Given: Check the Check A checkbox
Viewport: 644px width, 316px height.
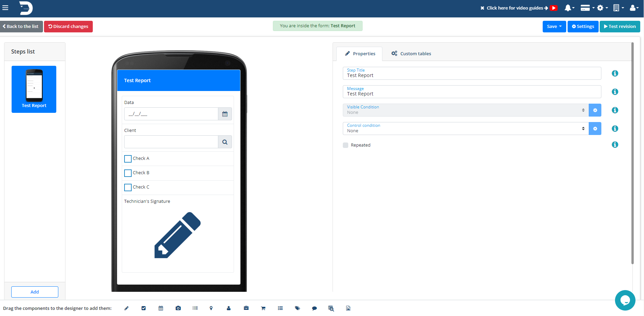Looking at the screenshot, I should tap(128, 159).
